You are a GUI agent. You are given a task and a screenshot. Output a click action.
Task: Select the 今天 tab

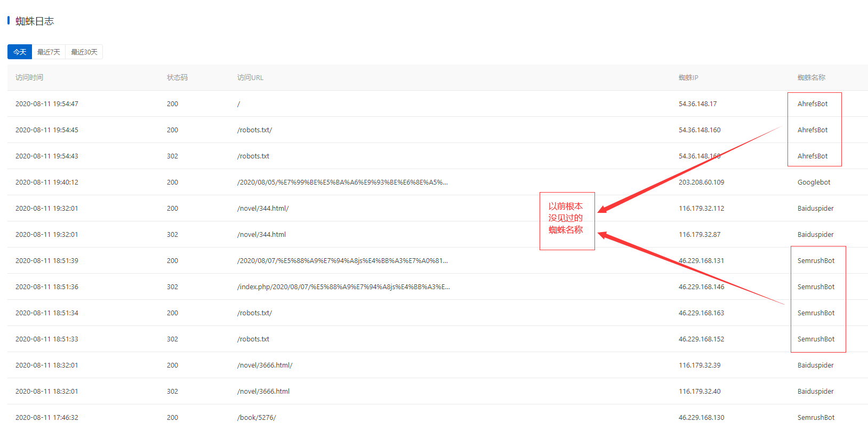click(20, 52)
